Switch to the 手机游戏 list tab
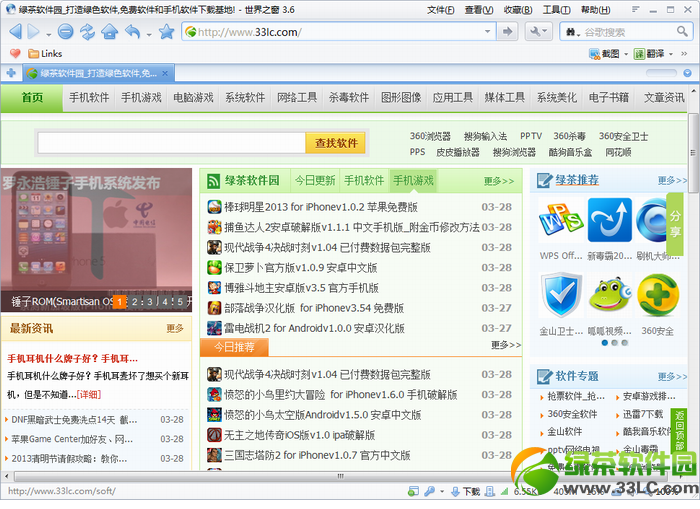 (413, 180)
